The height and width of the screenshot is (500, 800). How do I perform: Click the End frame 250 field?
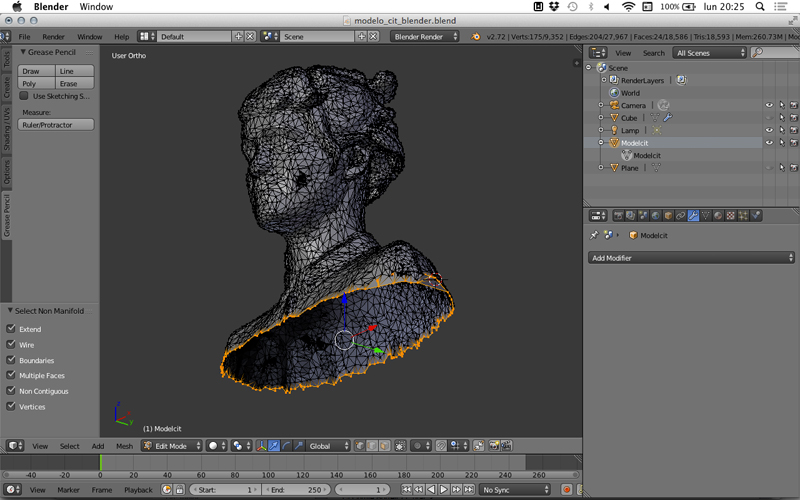tap(296, 490)
